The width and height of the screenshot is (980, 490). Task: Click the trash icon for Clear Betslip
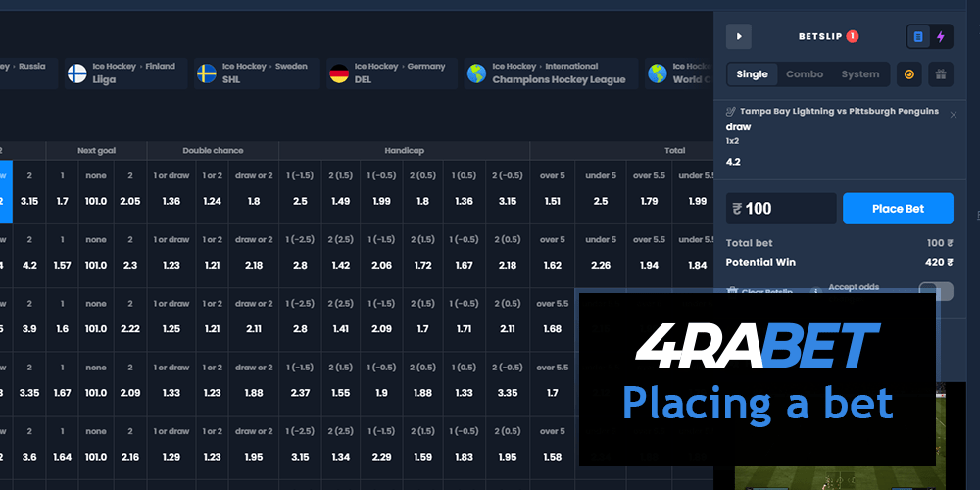732,291
